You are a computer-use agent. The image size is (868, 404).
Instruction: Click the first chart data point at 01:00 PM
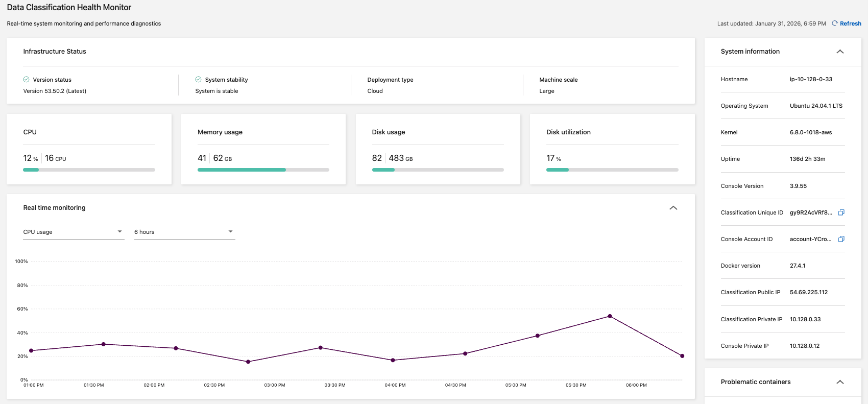[31, 351]
